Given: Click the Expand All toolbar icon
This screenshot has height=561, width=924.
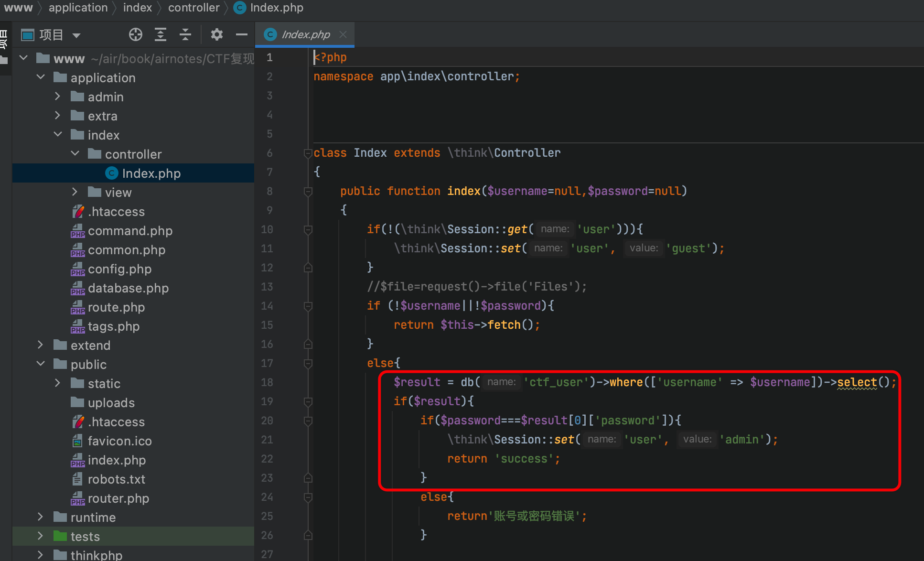Looking at the screenshot, I should tap(161, 34).
